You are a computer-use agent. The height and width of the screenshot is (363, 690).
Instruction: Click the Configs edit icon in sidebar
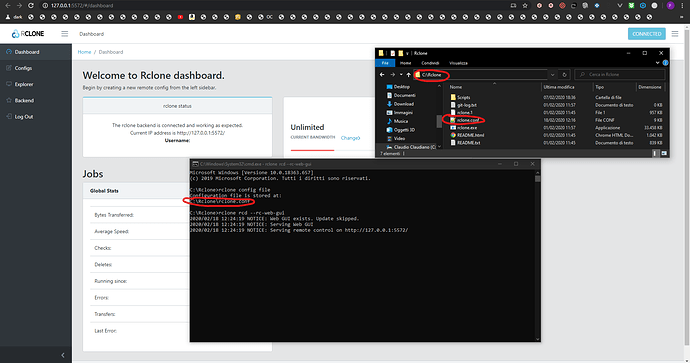tap(9, 68)
